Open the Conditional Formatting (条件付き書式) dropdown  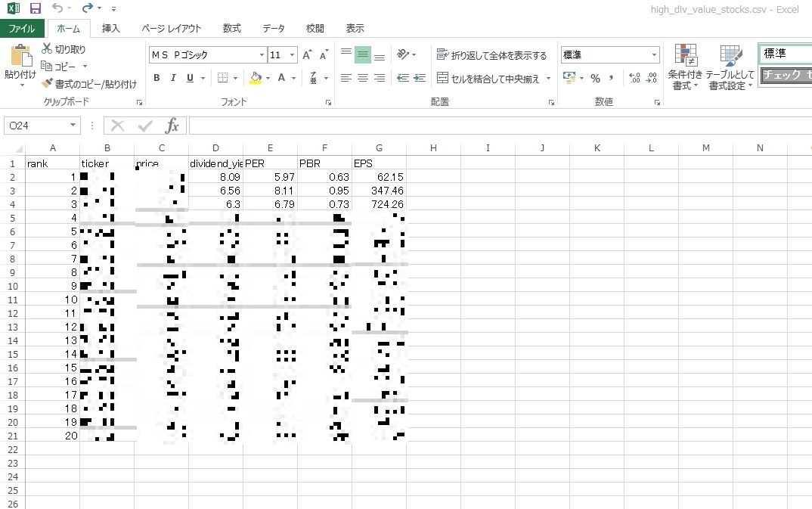(x=685, y=67)
